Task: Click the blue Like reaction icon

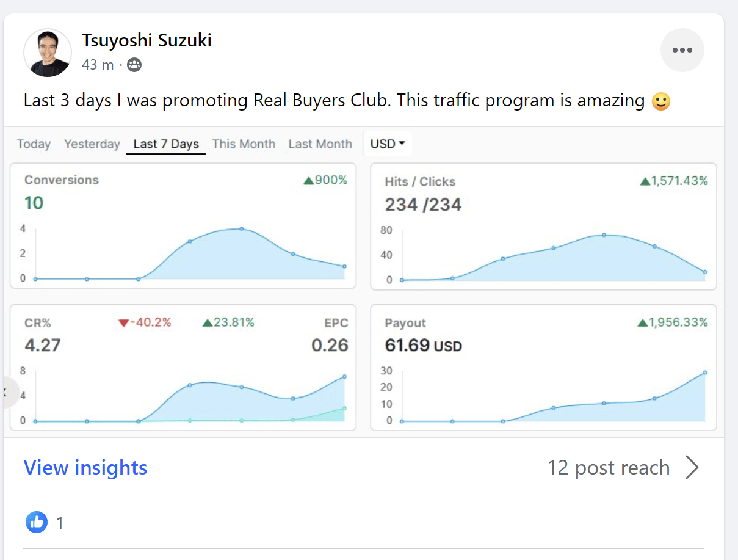Action: [x=37, y=522]
